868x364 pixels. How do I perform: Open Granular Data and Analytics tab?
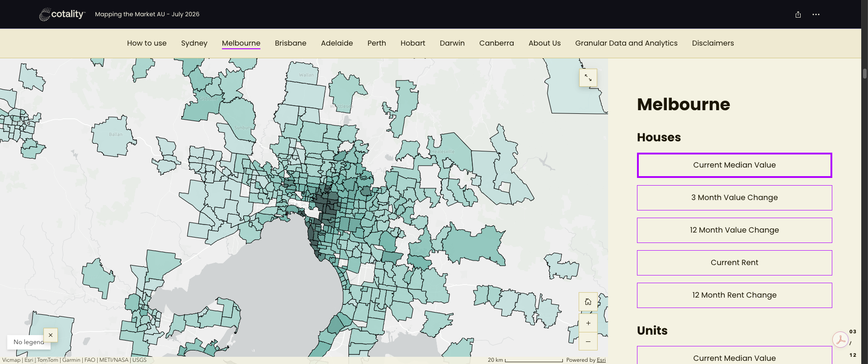click(x=626, y=43)
